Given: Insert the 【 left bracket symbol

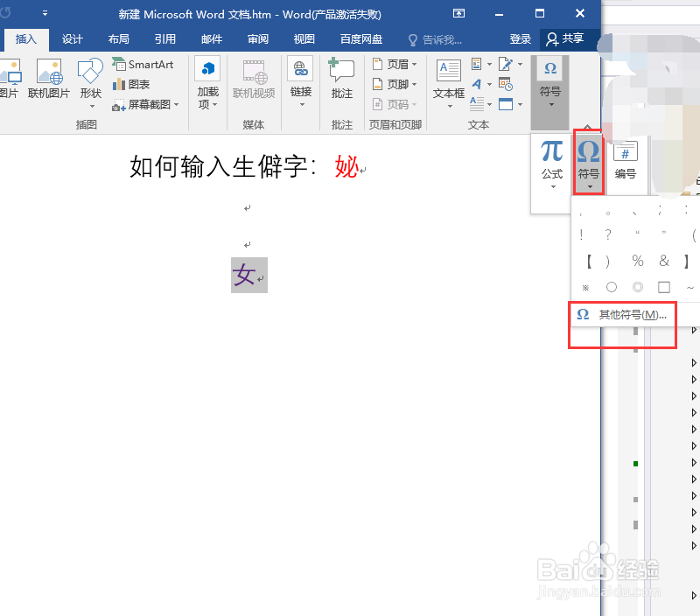Looking at the screenshot, I should coord(589,261).
